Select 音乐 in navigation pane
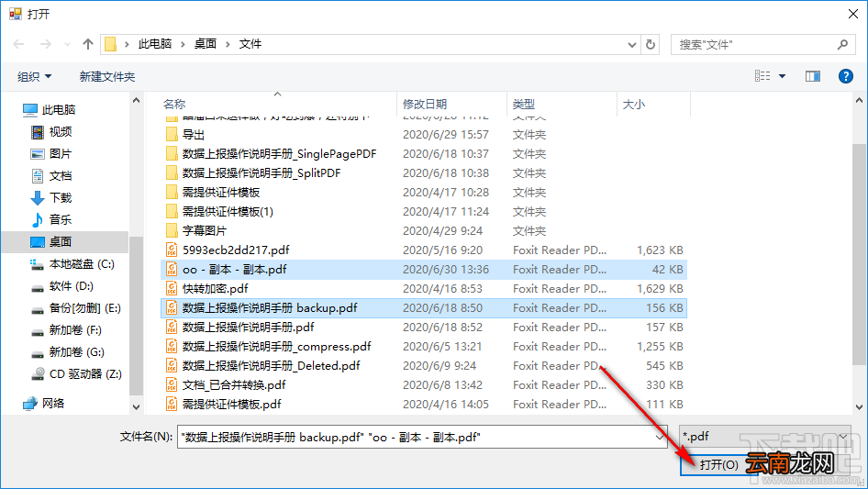The width and height of the screenshot is (868, 489). pos(51,220)
